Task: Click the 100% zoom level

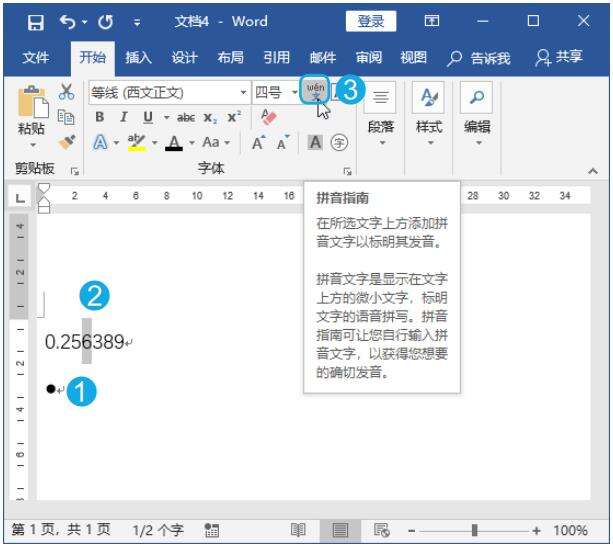Action: (x=570, y=530)
